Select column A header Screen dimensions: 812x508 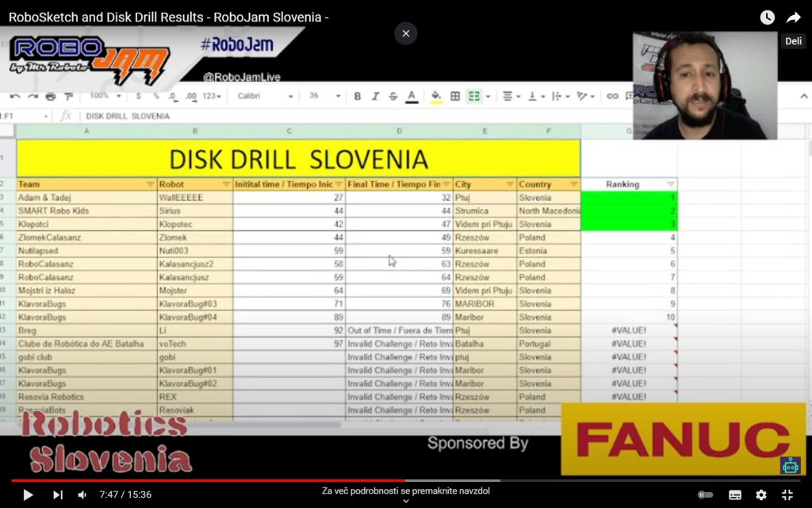pos(86,131)
